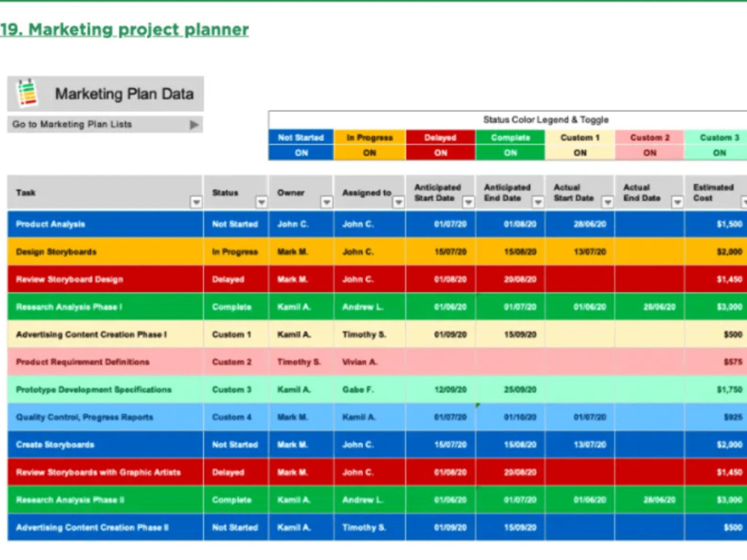Click the 'Custom 4' status cell
747x560 pixels.
pos(236,417)
